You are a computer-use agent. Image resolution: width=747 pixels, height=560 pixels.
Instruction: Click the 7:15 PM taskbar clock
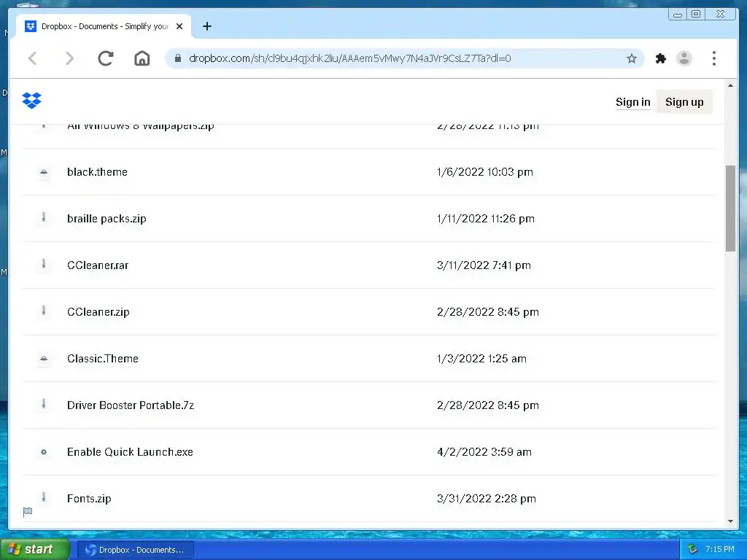tap(720, 550)
